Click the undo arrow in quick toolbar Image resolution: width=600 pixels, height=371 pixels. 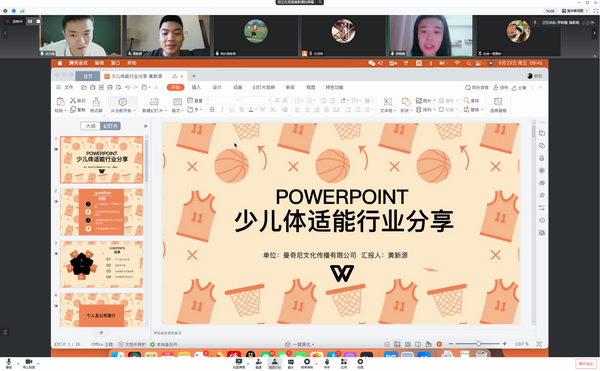[127, 87]
